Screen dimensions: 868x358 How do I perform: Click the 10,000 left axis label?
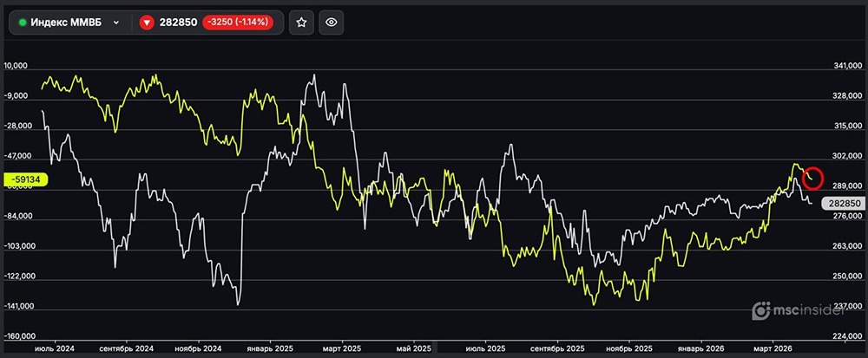tap(16, 66)
